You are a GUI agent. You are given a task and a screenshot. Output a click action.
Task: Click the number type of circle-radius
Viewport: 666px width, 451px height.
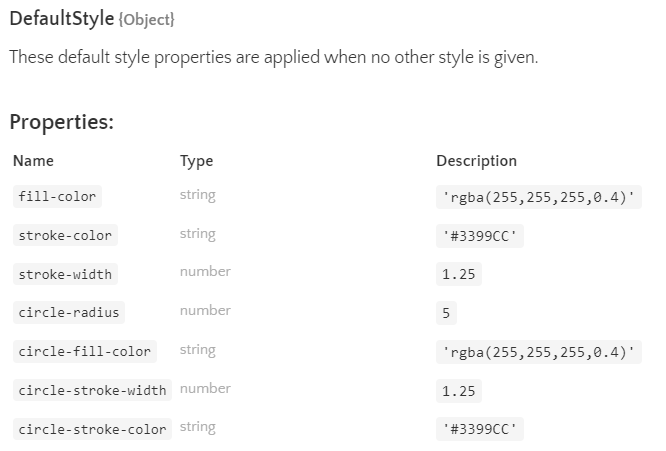tap(205, 311)
